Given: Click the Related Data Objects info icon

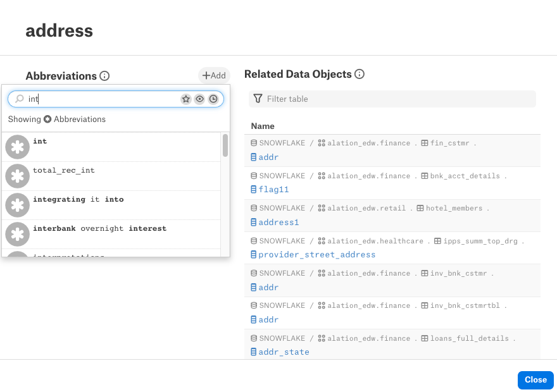Looking at the screenshot, I should (x=360, y=74).
